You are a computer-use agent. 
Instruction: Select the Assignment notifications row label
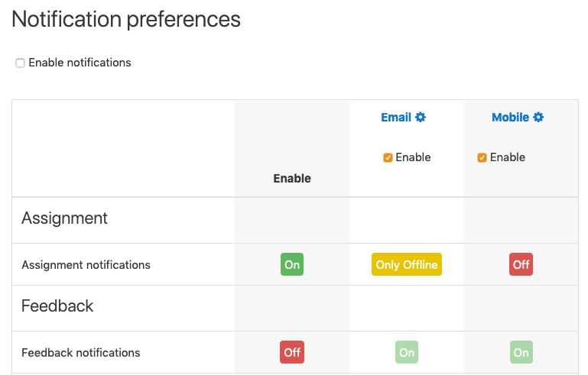click(x=86, y=265)
